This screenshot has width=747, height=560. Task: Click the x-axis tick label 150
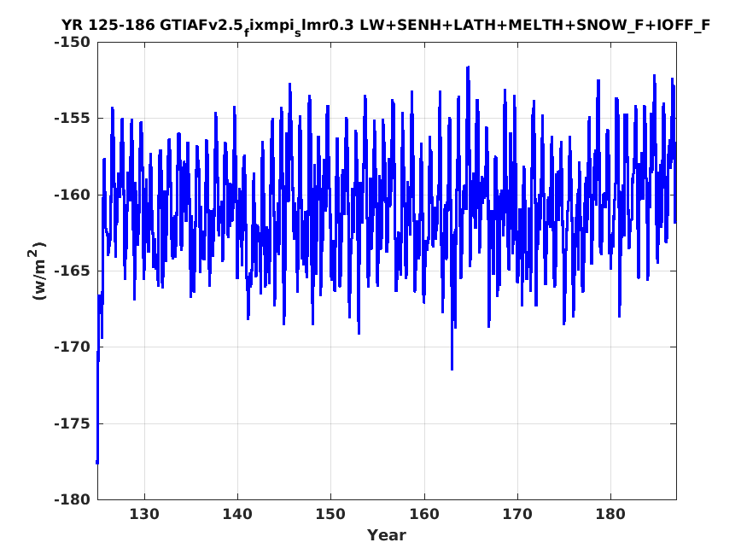pyautogui.click(x=330, y=514)
